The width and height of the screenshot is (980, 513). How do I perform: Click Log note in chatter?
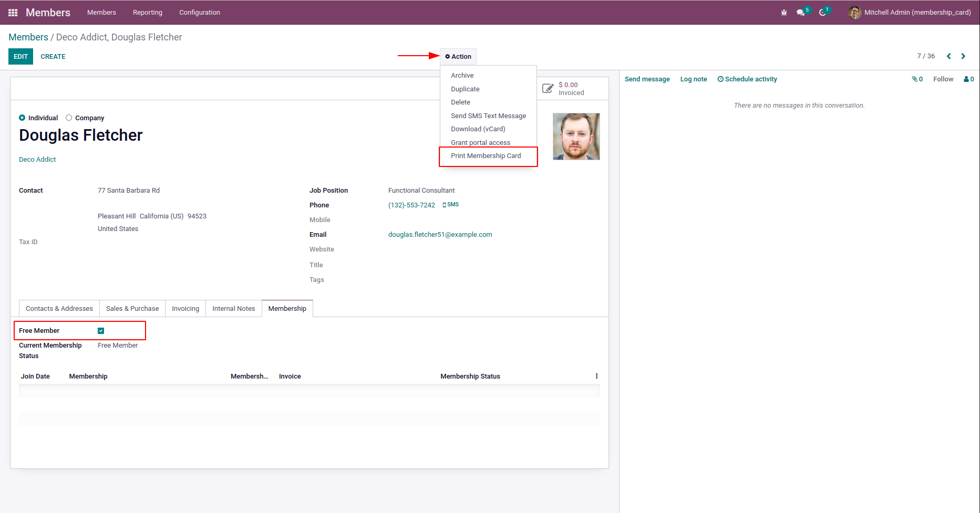694,79
